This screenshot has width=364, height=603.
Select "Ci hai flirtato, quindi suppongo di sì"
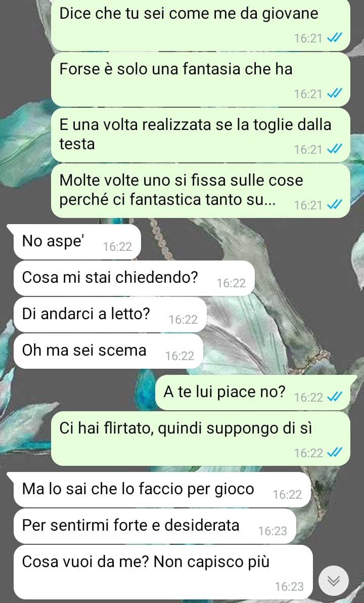pos(200,439)
